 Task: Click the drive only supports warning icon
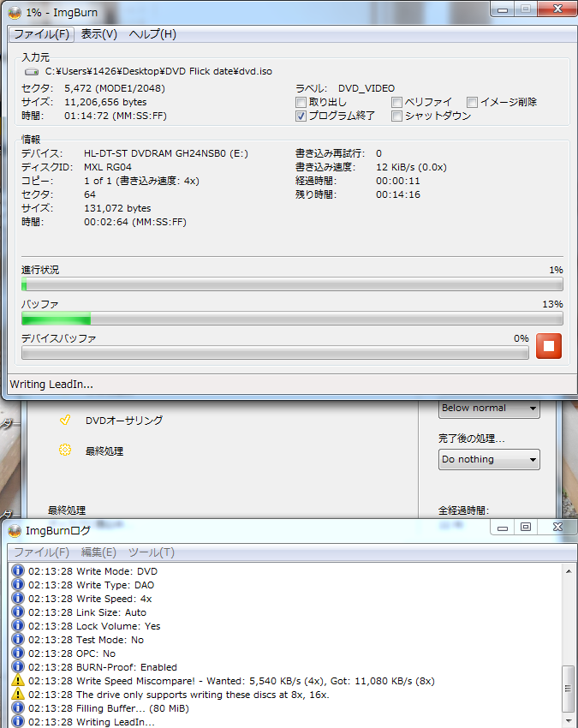coord(18,694)
